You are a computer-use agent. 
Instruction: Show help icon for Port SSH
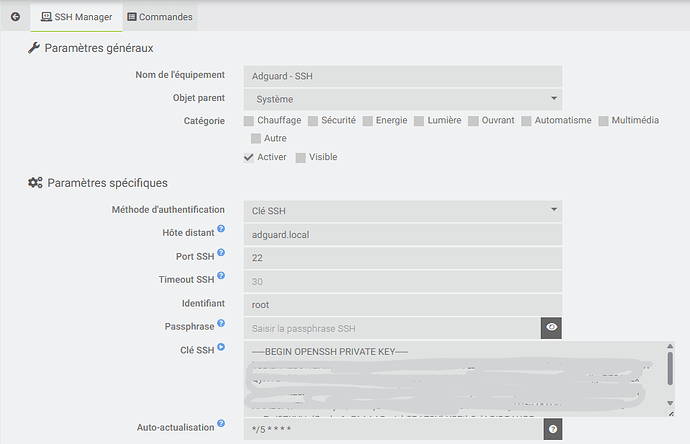pyautogui.click(x=221, y=253)
